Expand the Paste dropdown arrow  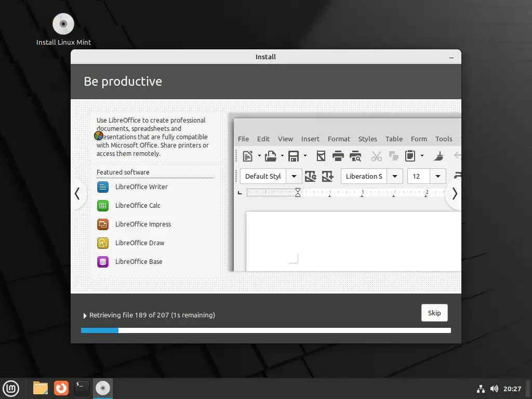(x=422, y=156)
